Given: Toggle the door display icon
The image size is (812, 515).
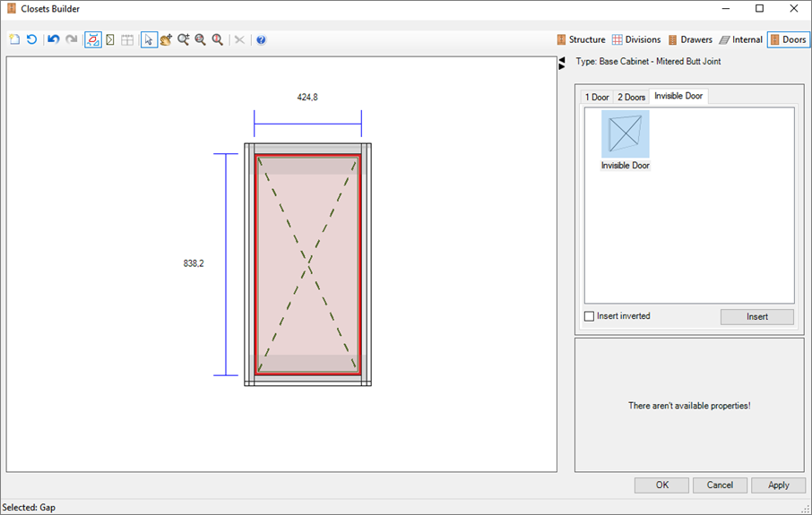Looking at the screenshot, I should click(x=110, y=40).
